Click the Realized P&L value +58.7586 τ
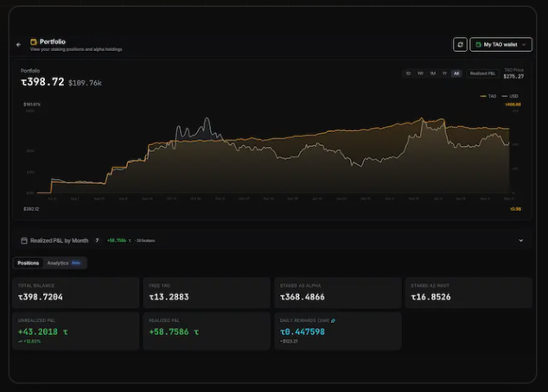This screenshot has height=392, width=548. [x=174, y=332]
